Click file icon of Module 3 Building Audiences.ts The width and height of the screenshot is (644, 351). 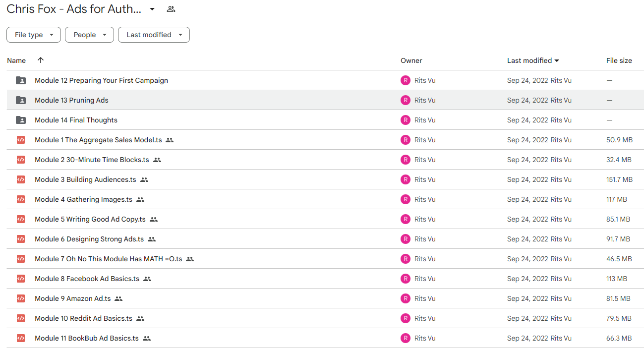point(21,179)
